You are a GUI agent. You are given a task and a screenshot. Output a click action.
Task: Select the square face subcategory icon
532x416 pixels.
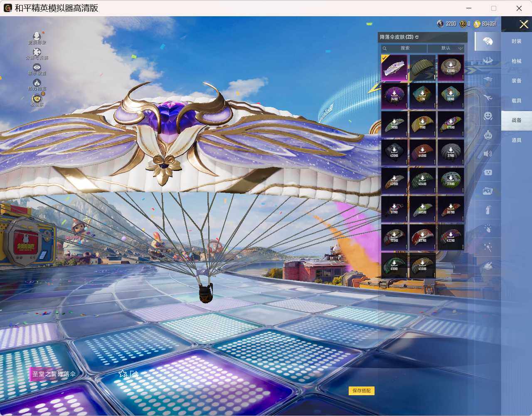(488, 172)
